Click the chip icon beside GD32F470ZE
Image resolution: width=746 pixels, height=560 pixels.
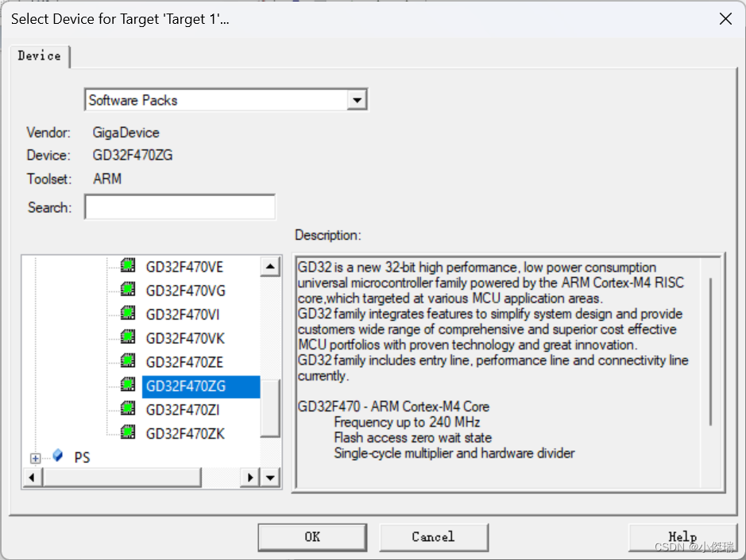click(128, 360)
